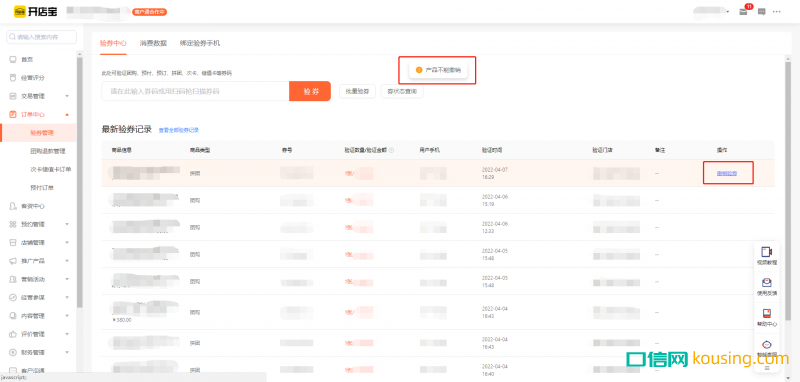The image size is (800, 382).
Task: Click the chat message icon in header
Action: (x=762, y=12)
